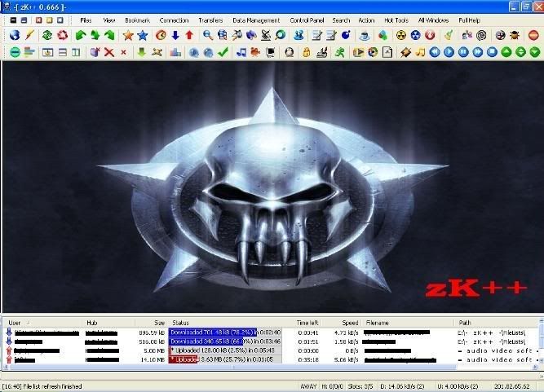Click the orange star favorite hubs icon
Screen dimensions: 544x392
coord(128,35)
